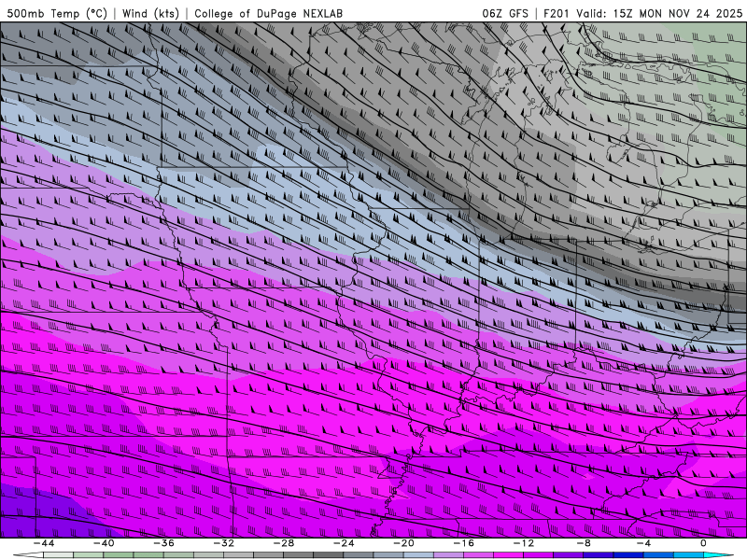The width and height of the screenshot is (747, 560).
Task: Click the -32 colorbar scale label
Action: 223,543
